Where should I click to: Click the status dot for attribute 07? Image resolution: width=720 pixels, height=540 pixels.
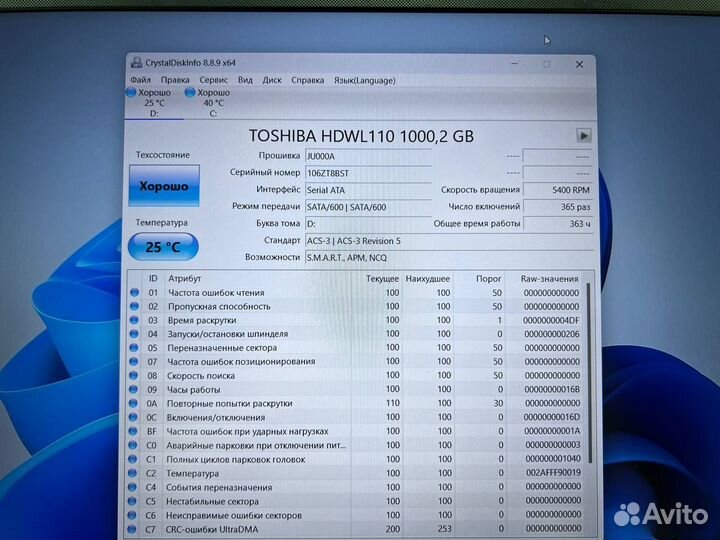point(134,361)
